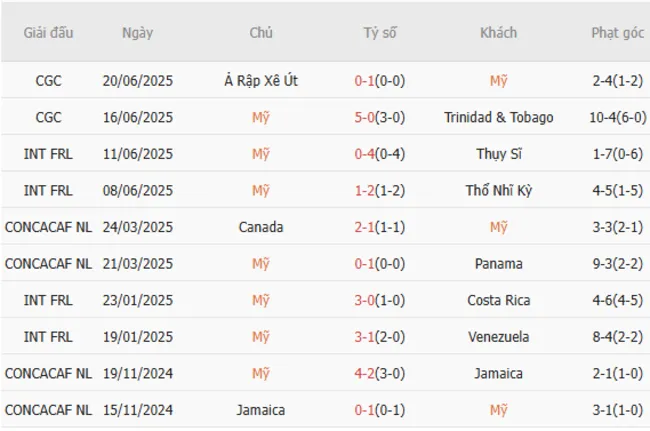Select the Ngày column header
The width and height of the screenshot is (650, 431).
[x=138, y=33]
